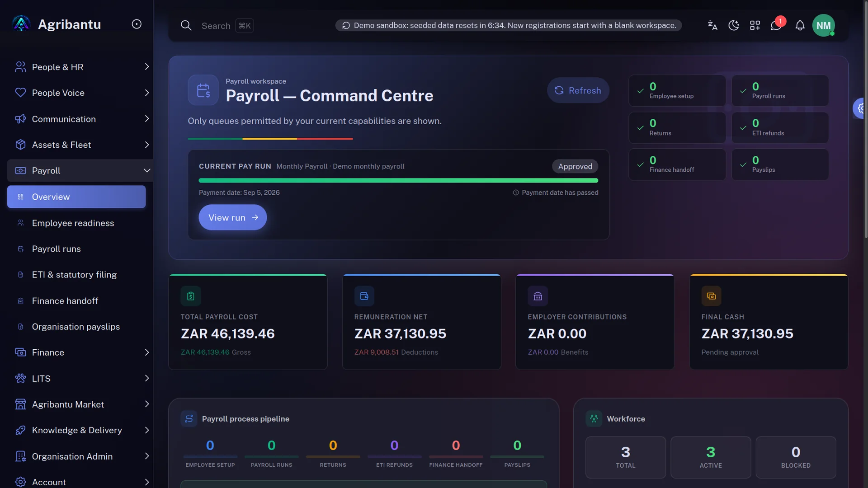Open chat messages with red badge

click(776, 25)
